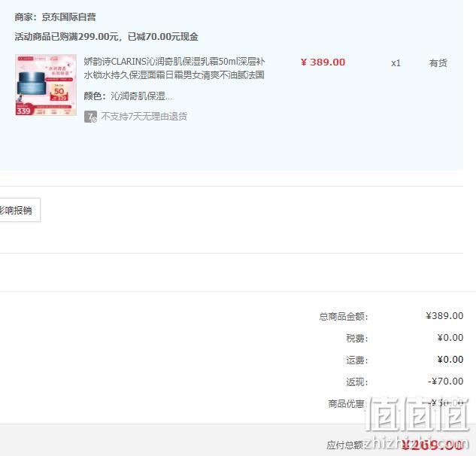Open the 娇韵诗CLARINS product title link
476x456 pixels.
click(174, 68)
